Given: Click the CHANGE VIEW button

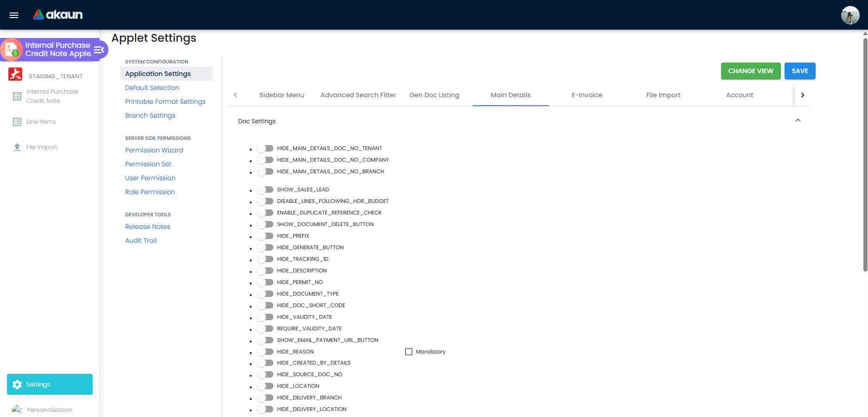Looking at the screenshot, I should tap(751, 71).
